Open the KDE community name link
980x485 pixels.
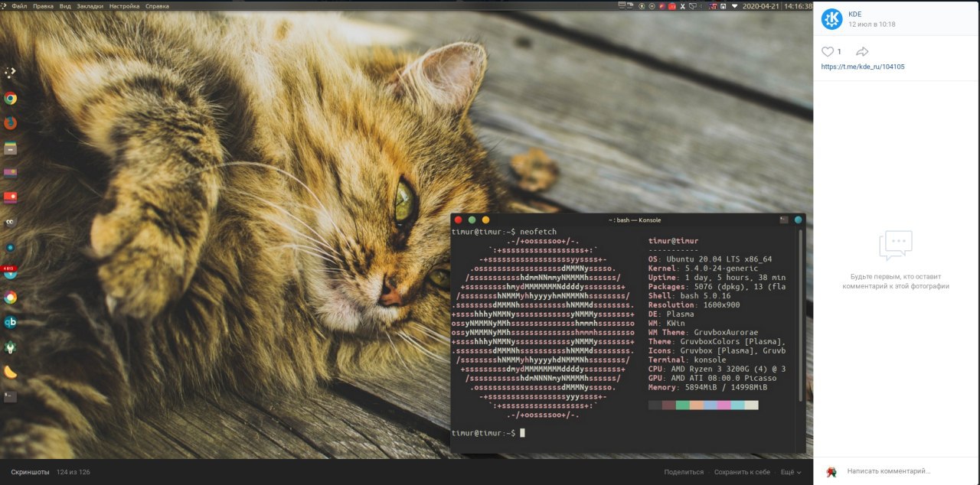(854, 14)
